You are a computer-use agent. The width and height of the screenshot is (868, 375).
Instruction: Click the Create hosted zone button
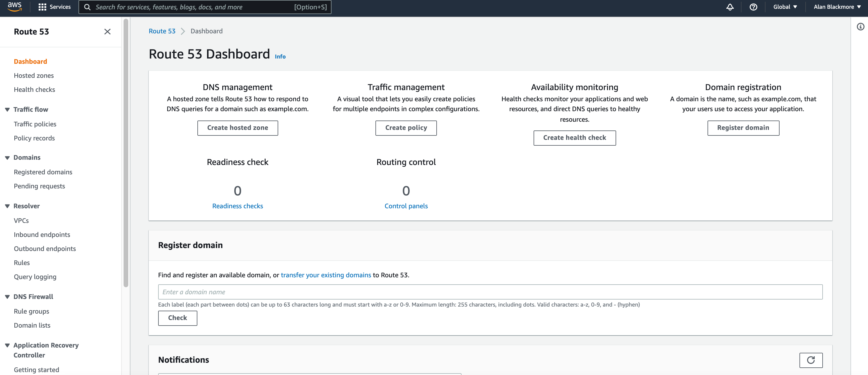237,128
